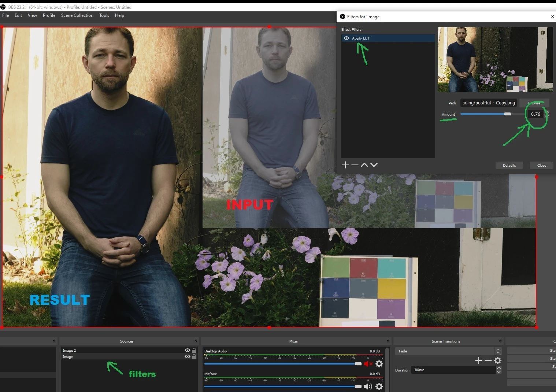Open transition properties gear icon
This screenshot has width=556, height=392.
(x=497, y=360)
